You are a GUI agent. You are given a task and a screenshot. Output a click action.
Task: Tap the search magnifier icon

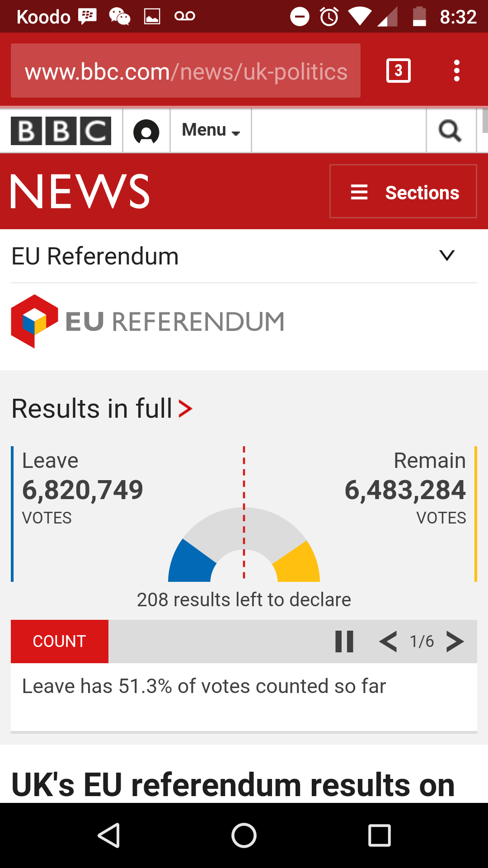click(450, 131)
